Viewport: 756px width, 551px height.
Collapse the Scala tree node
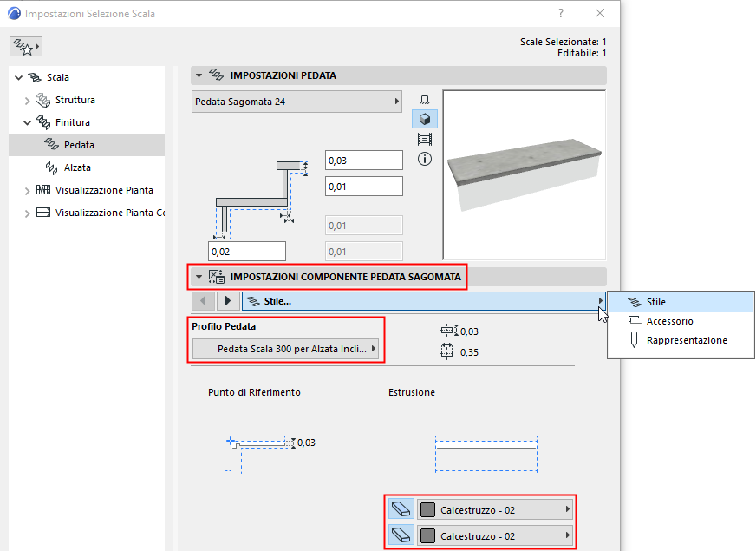coord(19,78)
